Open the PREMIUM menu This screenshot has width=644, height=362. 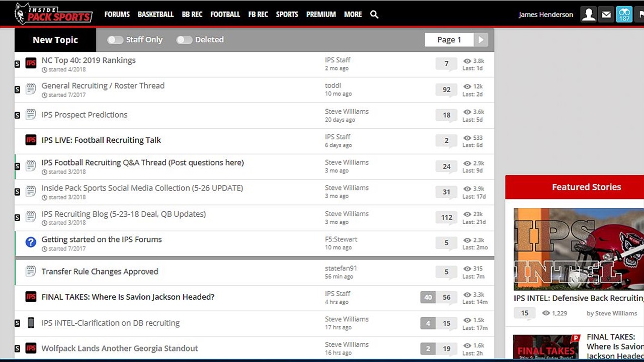321,15
